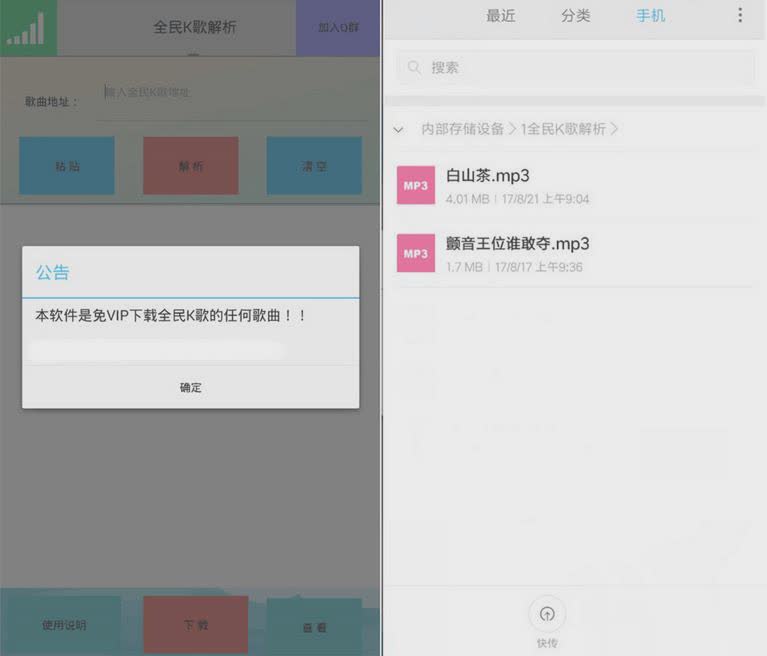
Task: Open the three-dot overflow menu
Action: [740, 15]
